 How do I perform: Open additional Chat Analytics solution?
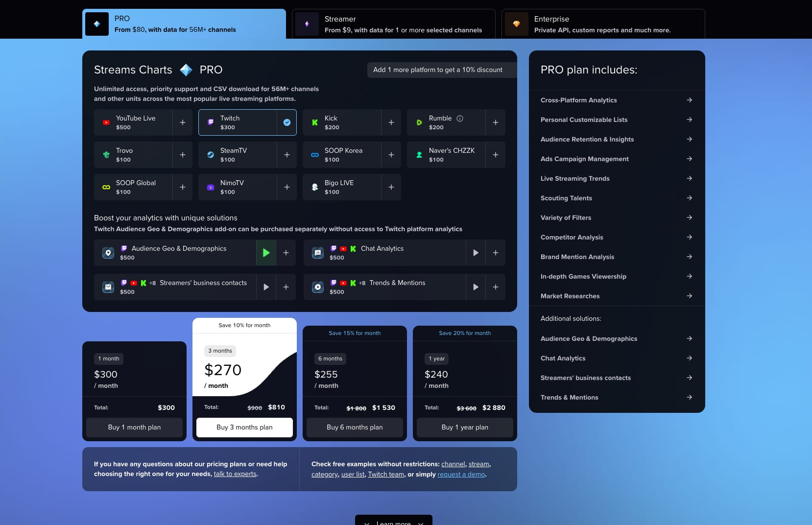(x=617, y=358)
